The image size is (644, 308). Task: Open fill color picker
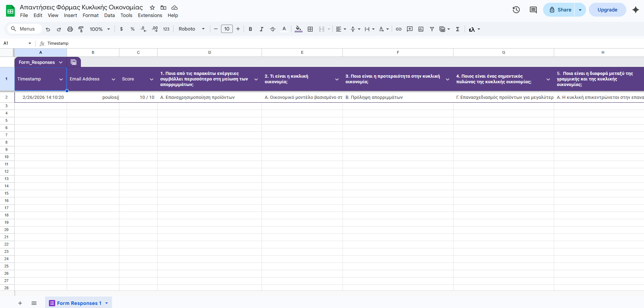[x=298, y=29]
